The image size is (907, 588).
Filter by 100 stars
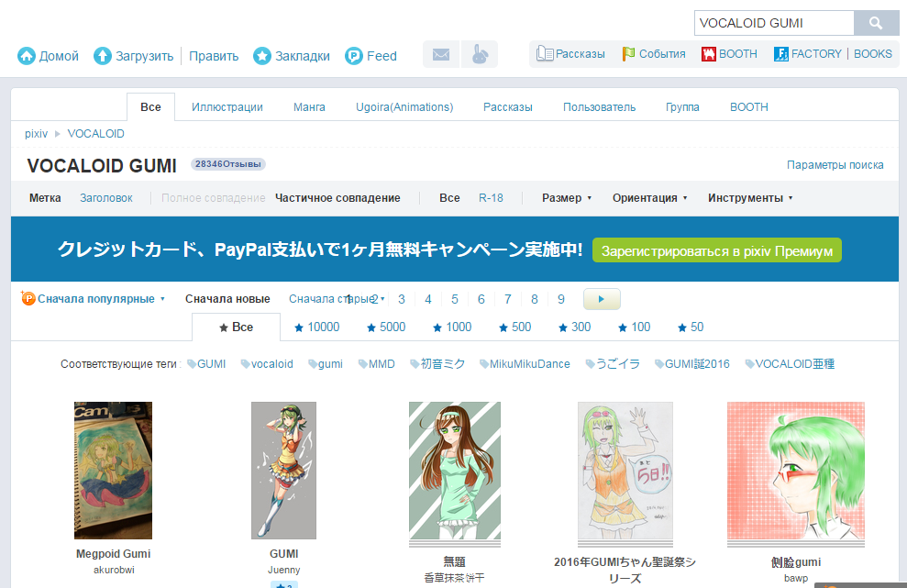[x=635, y=327]
